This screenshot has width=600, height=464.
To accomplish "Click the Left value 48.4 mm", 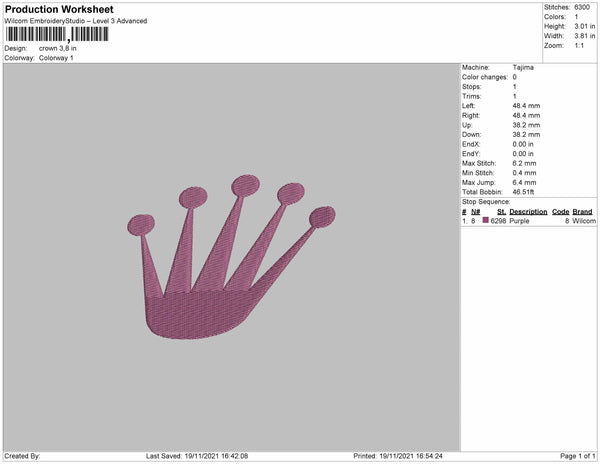I will (x=526, y=106).
